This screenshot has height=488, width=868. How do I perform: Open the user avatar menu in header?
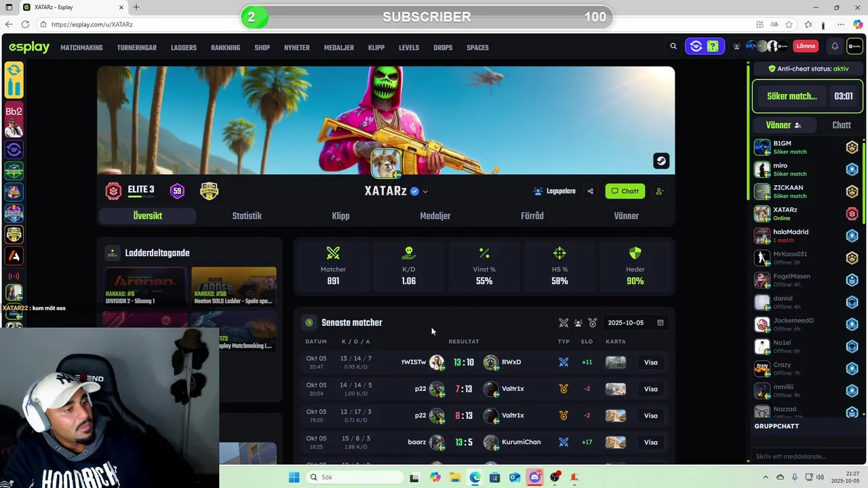(x=854, y=46)
